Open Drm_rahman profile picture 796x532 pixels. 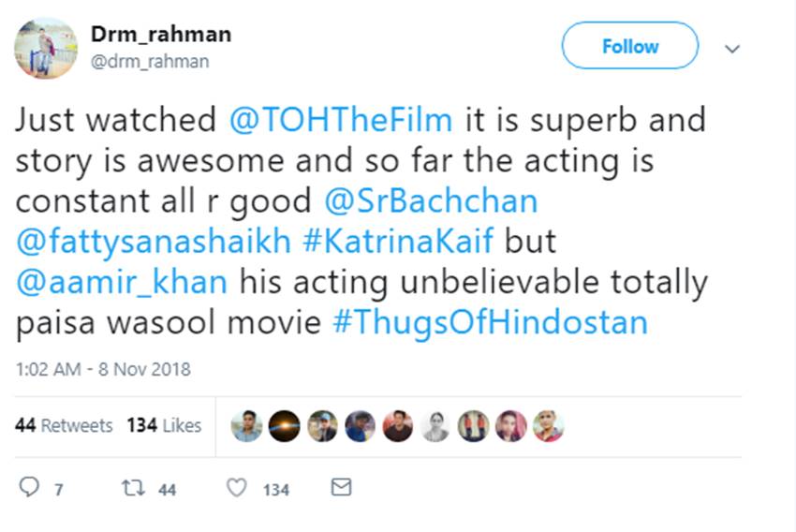[45, 48]
